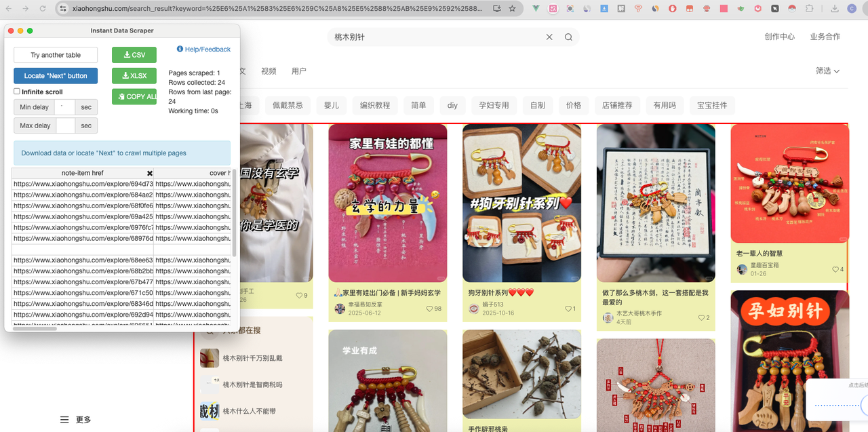Open the Pokeball extension icon
This screenshot has height=432, width=868.
click(x=792, y=9)
